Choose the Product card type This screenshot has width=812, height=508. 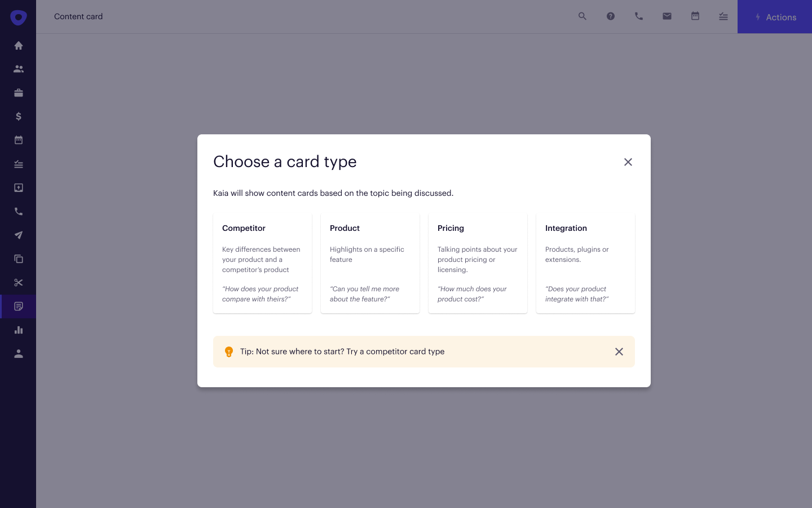point(370,263)
